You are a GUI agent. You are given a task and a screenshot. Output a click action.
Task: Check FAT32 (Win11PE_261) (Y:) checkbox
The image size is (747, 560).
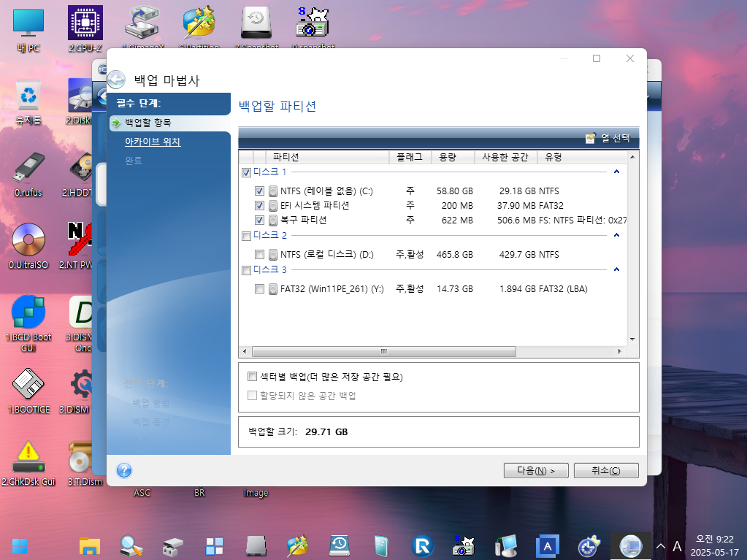[x=259, y=289]
